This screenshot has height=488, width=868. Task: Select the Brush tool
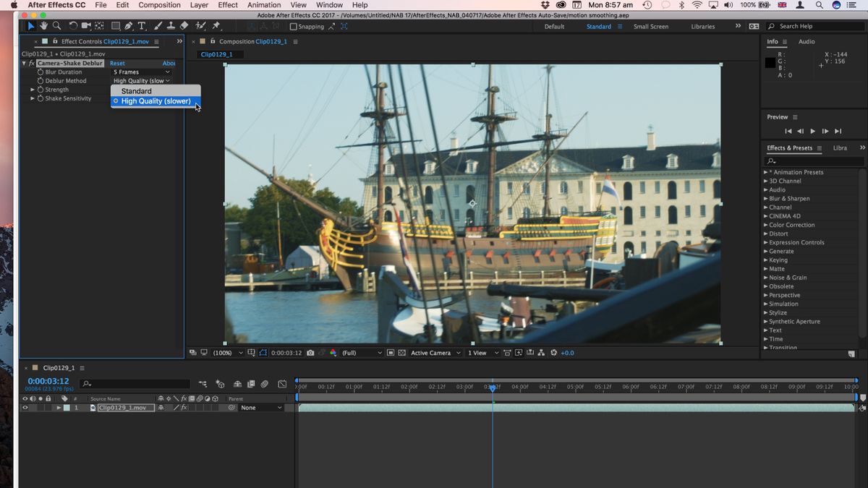point(158,25)
